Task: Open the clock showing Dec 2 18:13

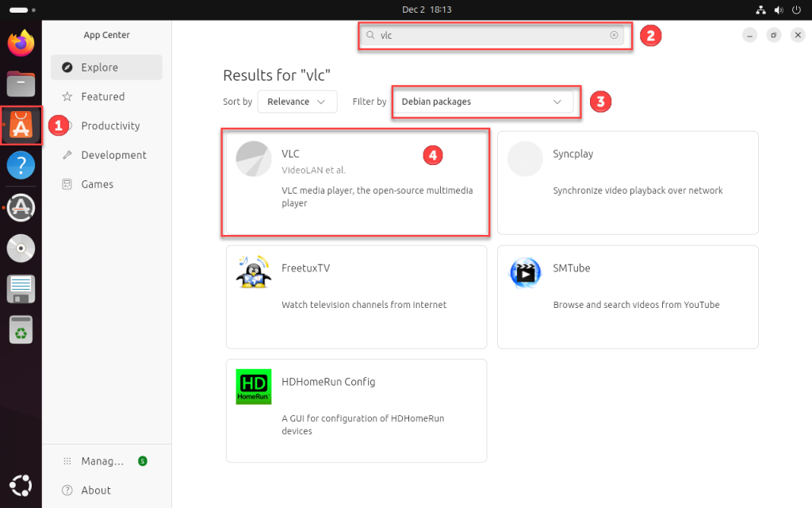Action: (x=427, y=10)
